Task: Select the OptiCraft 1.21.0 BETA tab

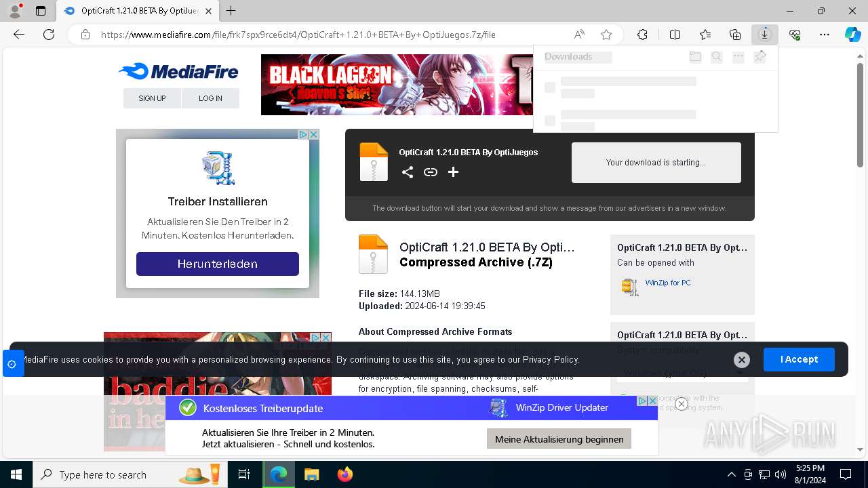Action: [138, 11]
